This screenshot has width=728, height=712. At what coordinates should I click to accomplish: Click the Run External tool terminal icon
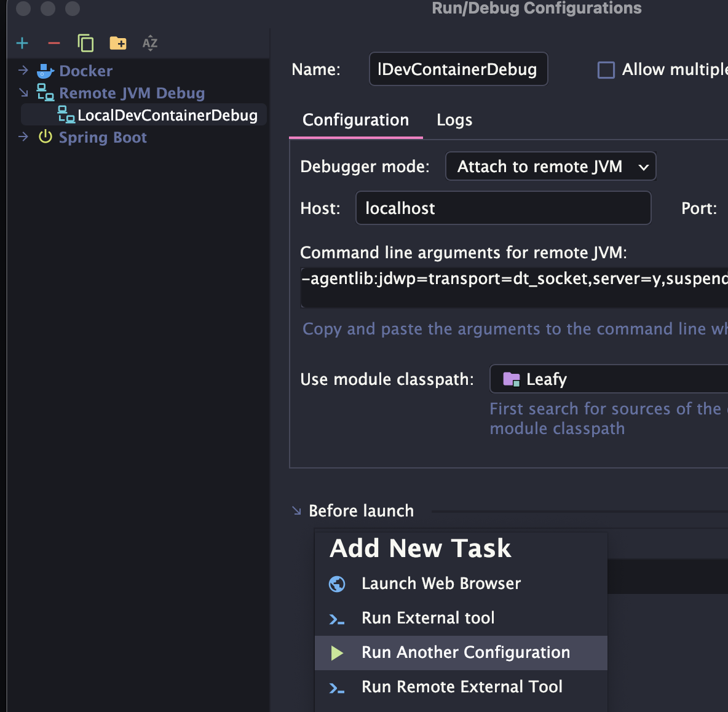pyautogui.click(x=337, y=619)
